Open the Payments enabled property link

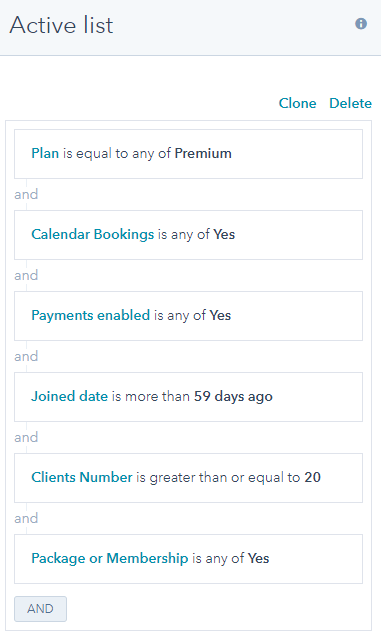pos(91,315)
